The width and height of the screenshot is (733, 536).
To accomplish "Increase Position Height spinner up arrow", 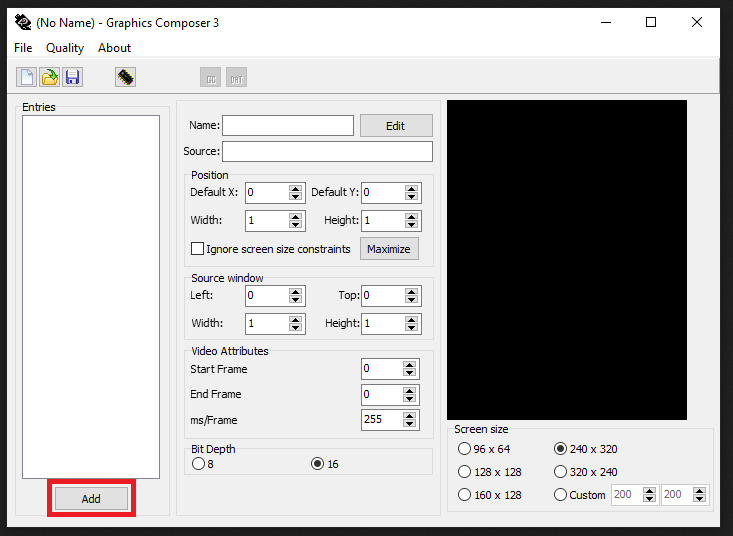I will click(411, 216).
